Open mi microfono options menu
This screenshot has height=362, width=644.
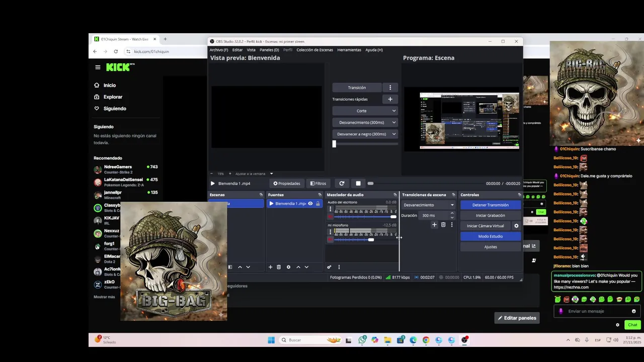pyautogui.click(x=330, y=232)
